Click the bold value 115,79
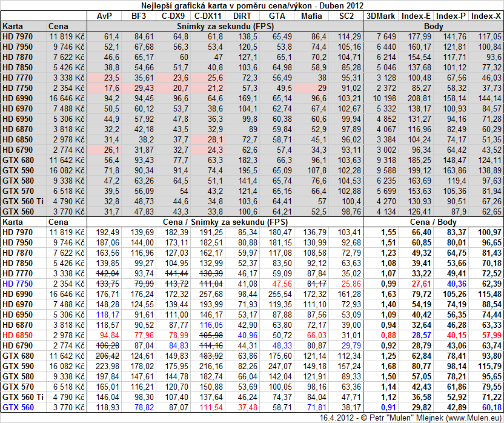The height and width of the screenshot is (423, 504). tap(490, 366)
